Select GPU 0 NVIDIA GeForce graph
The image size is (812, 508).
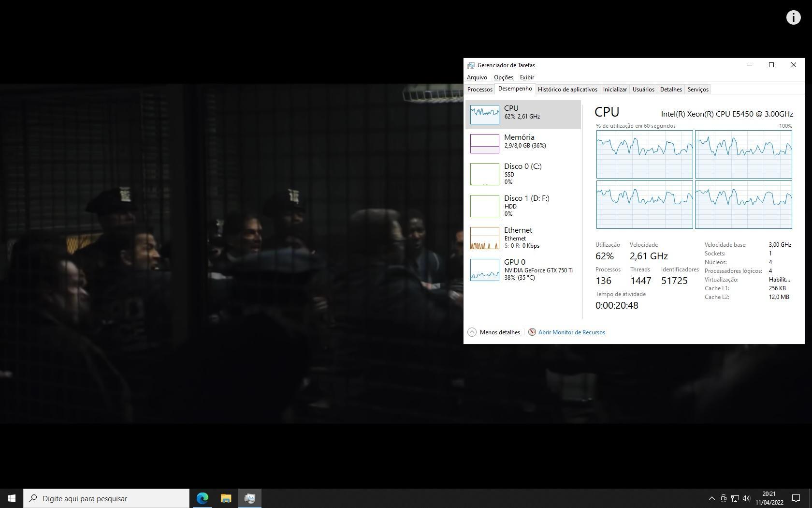[485, 270]
